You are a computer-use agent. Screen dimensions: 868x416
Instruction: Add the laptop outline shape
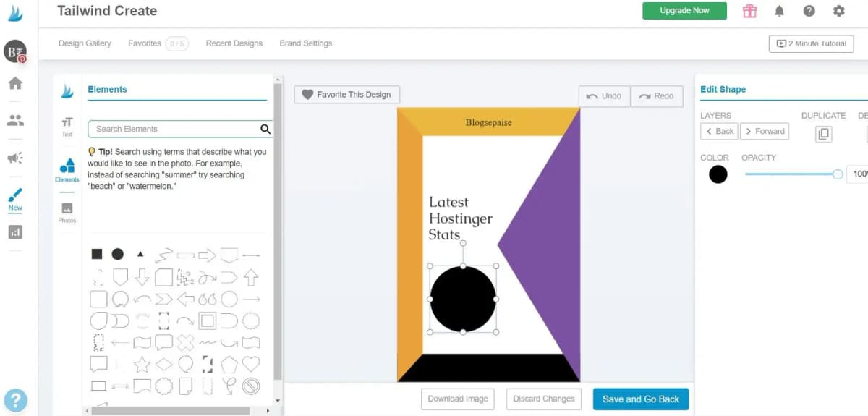pos(98,386)
